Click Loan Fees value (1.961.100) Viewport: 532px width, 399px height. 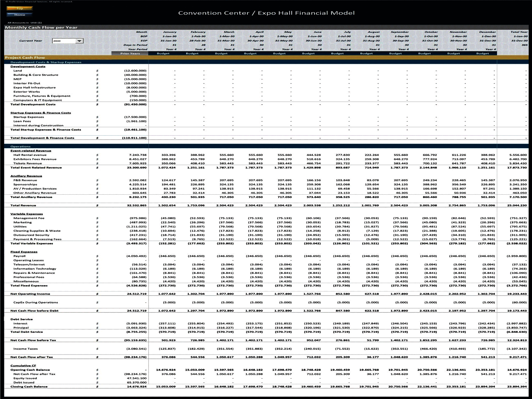coord(136,121)
